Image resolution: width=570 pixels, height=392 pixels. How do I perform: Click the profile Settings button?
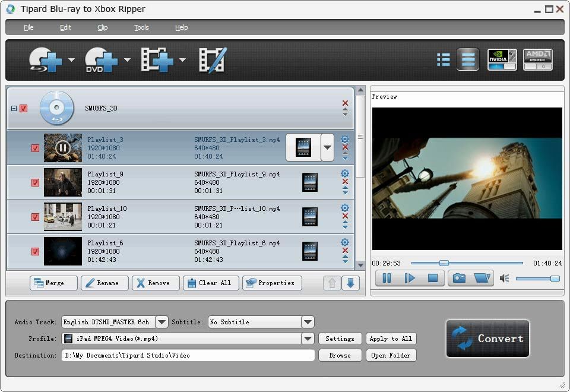(340, 339)
